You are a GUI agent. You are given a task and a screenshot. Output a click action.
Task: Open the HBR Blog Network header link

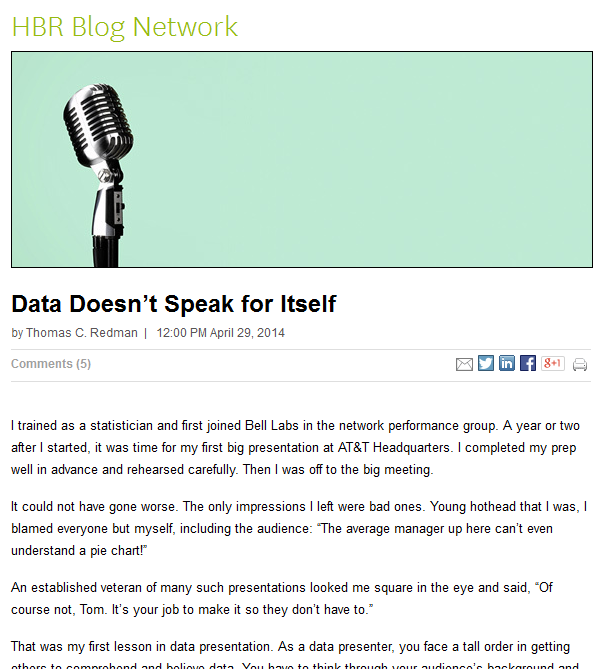click(125, 27)
